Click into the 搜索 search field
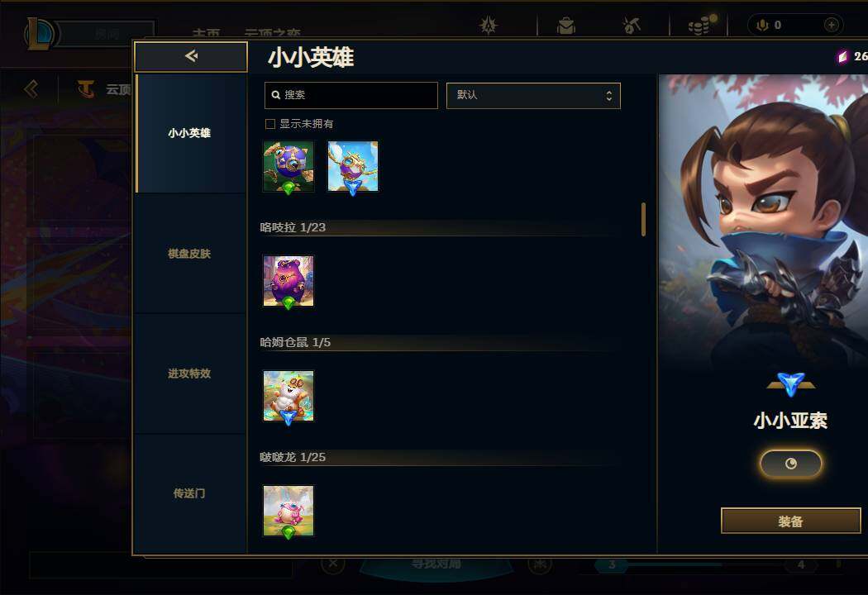The width and height of the screenshot is (868, 595). [351, 95]
